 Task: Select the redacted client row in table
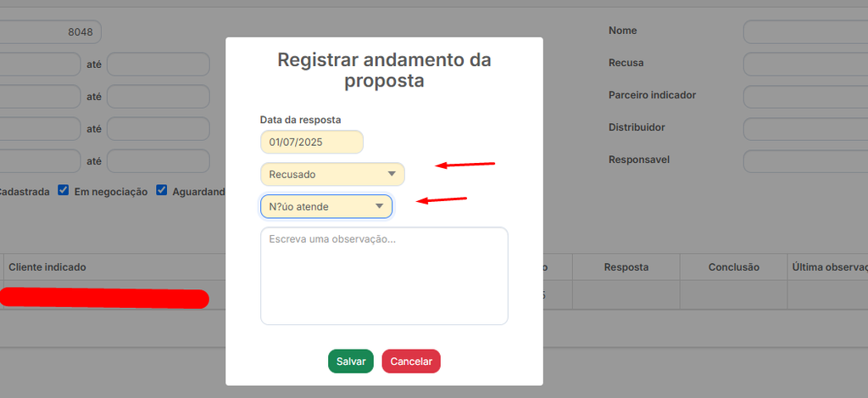103,298
